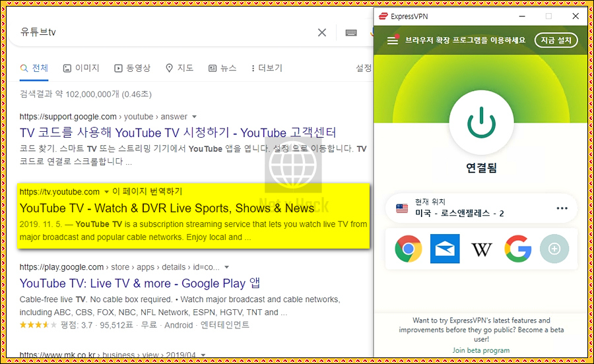Click into the search field containing 유튜브tv
594x364 pixels.
pos(167,32)
